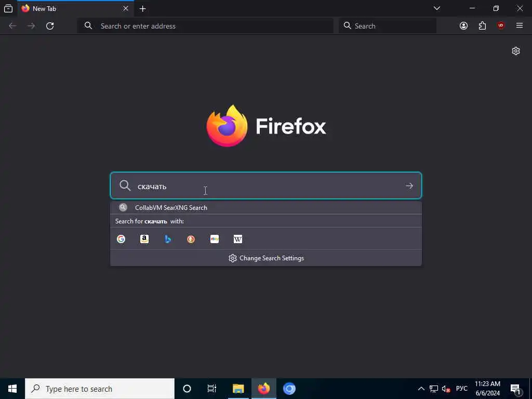Image resolution: width=532 pixels, height=399 pixels.
Task: Open Firefox View icon in tab strip
Action: [8, 8]
